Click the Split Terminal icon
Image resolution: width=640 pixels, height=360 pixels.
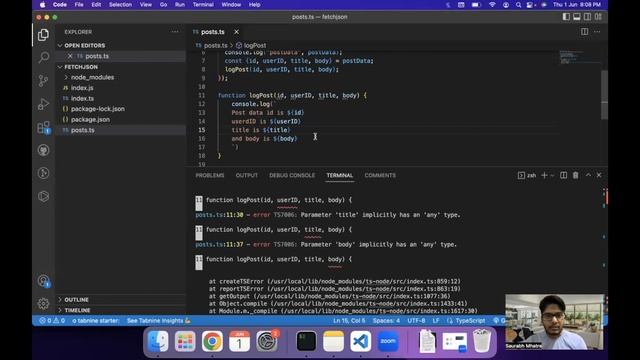click(x=563, y=175)
